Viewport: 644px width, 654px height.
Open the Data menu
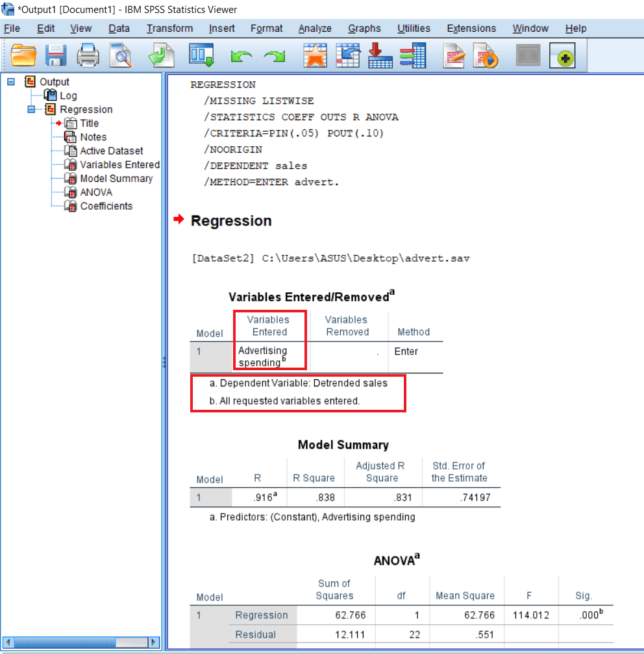click(119, 29)
